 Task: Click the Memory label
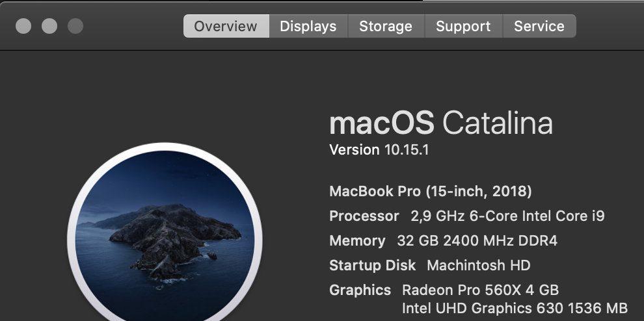click(x=357, y=240)
